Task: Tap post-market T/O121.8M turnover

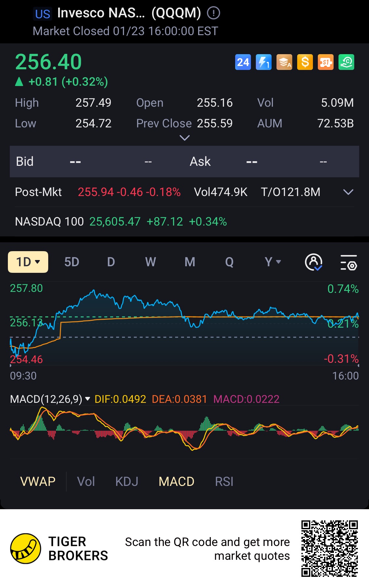Action: click(x=291, y=192)
